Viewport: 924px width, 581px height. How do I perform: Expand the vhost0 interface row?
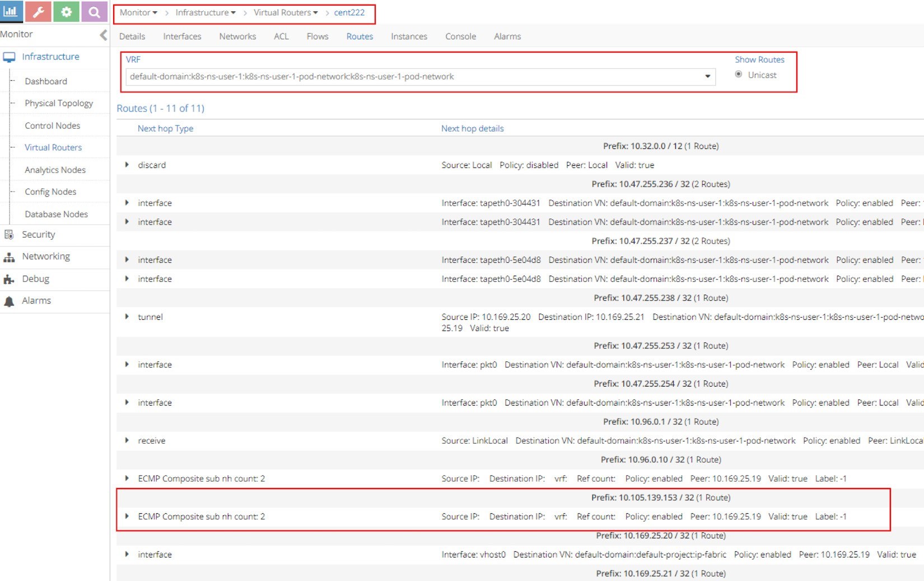pyautogui.click(x=127, y=554)
